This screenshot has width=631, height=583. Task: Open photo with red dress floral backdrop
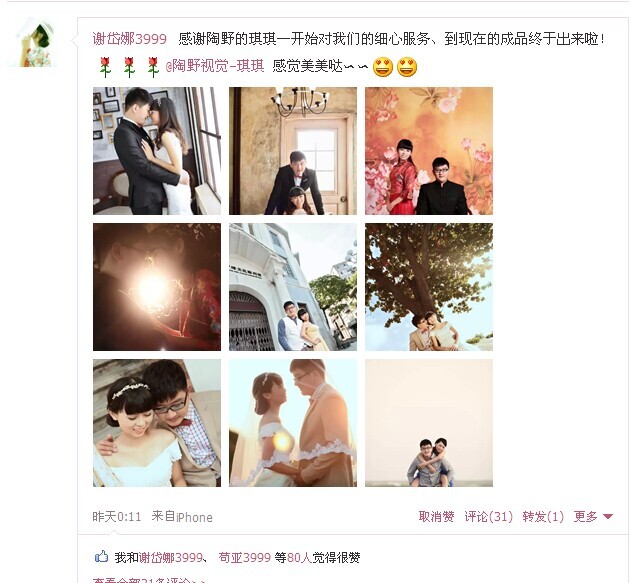click(429, 151)
